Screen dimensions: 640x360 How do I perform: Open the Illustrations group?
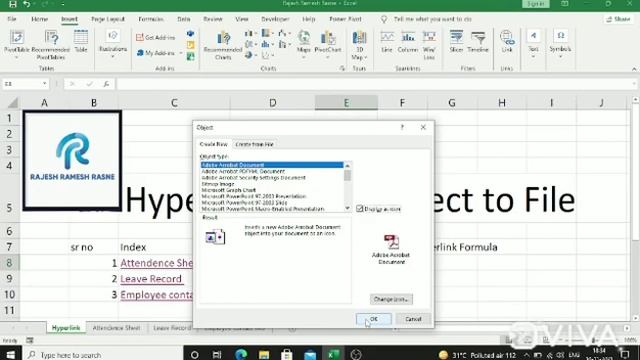coord(113,44)
